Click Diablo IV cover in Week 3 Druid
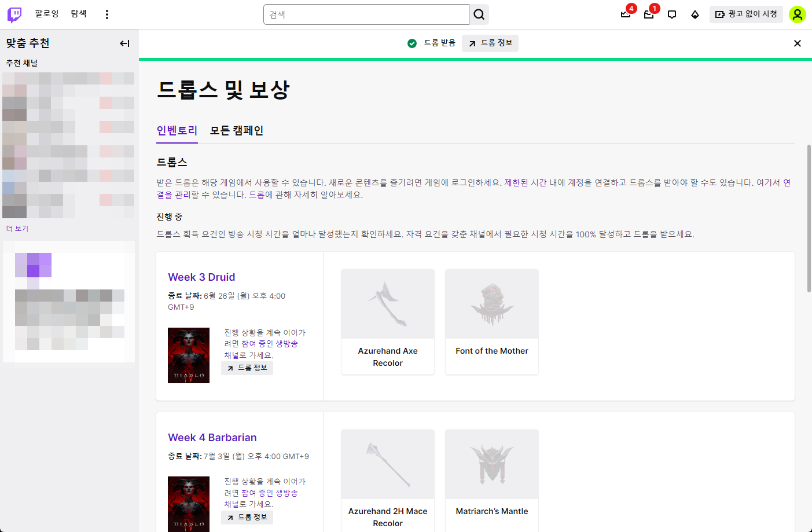The image size is (812, 532). coord(189,355)
